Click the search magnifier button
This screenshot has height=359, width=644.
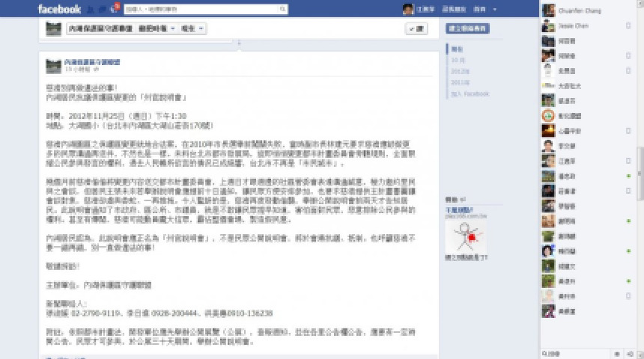click(282, 9)
